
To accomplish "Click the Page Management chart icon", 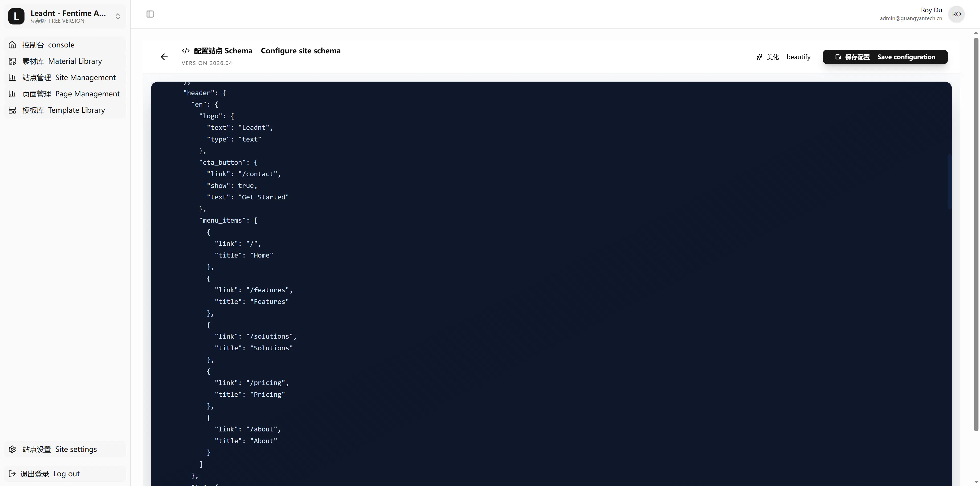I will [12, 94].
